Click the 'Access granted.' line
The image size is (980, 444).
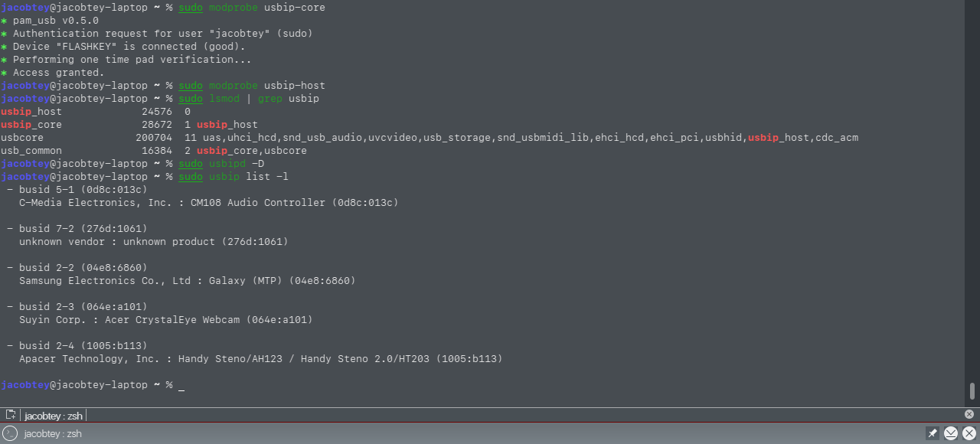52,73
